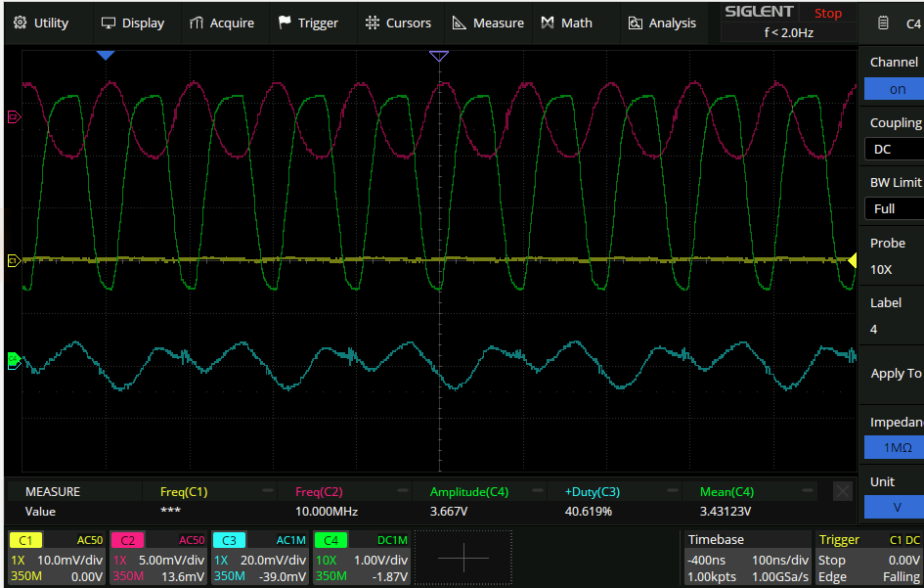Open the Measure menu
The image size is (924, 588).
[x=460, y=23]
